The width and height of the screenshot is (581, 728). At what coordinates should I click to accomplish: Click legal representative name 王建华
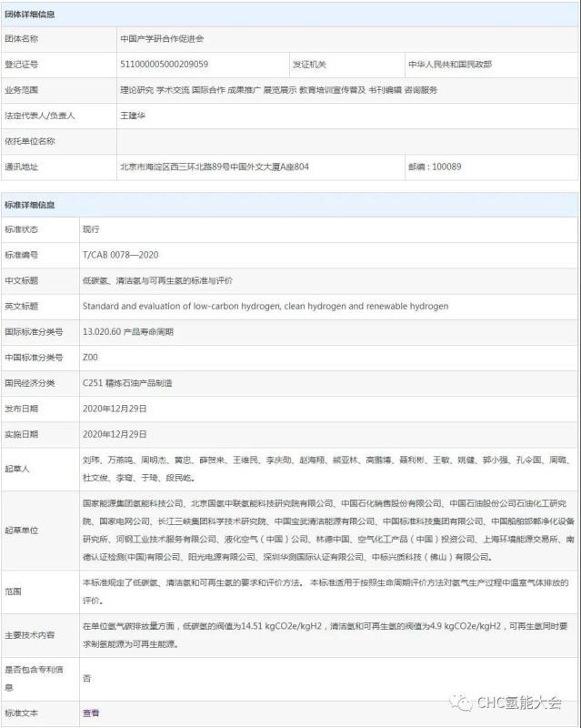[133, 116]
